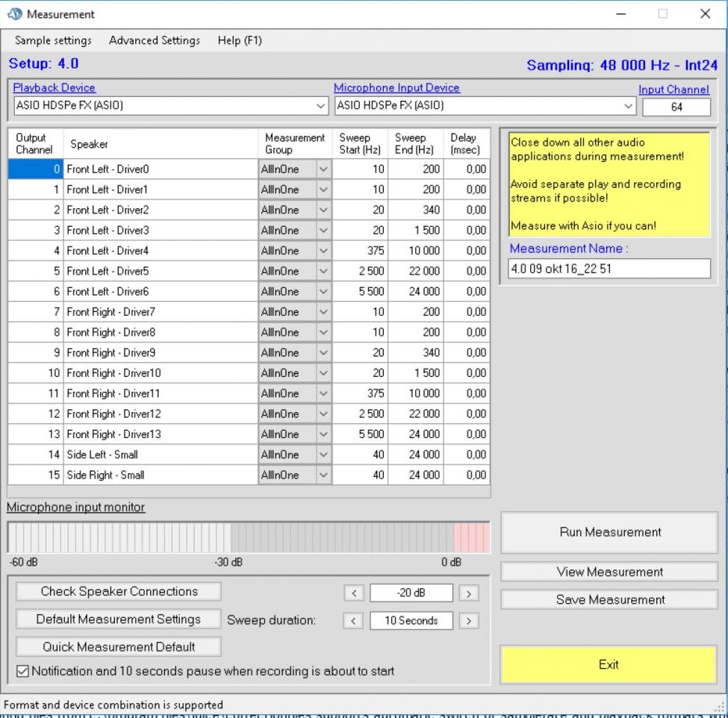Open the Sample settings menu
Screen dimensions: 728x718
coord(53,40)
